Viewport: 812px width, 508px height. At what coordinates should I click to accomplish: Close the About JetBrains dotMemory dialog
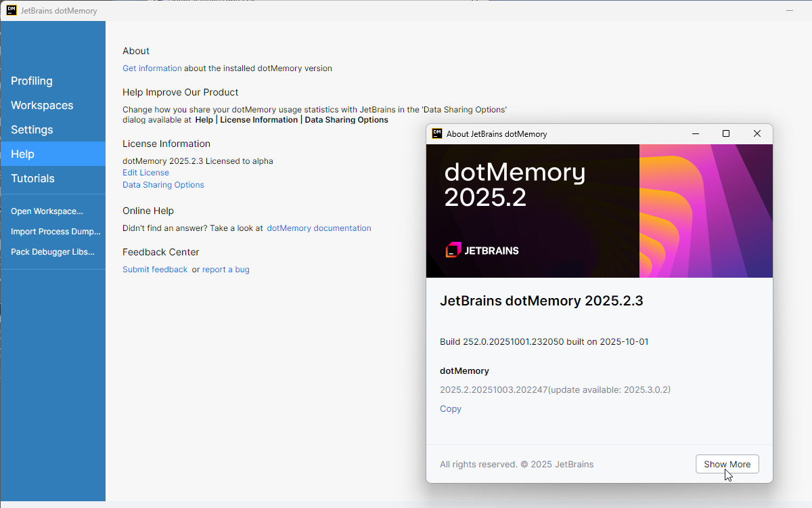point(757,134)
